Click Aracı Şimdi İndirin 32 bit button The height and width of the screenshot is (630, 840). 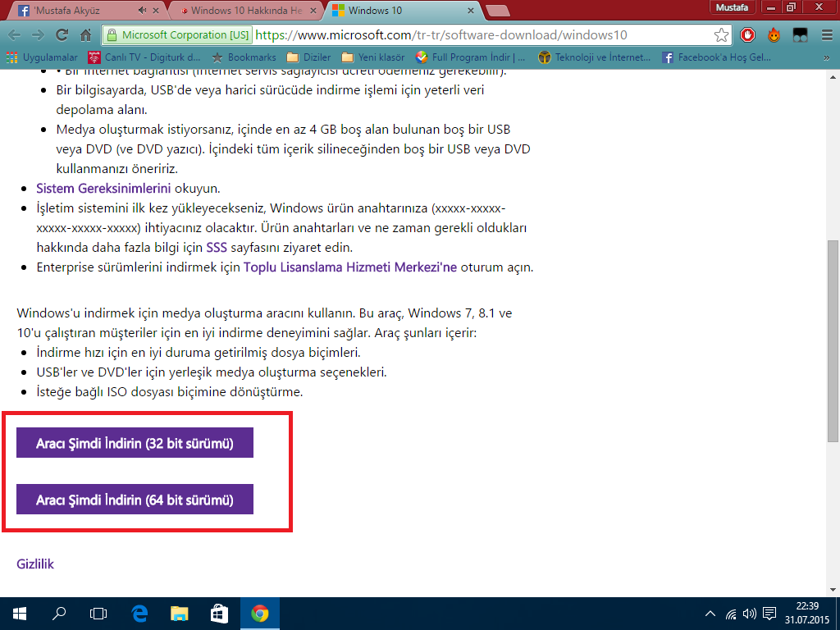click(x=135, y=443)
